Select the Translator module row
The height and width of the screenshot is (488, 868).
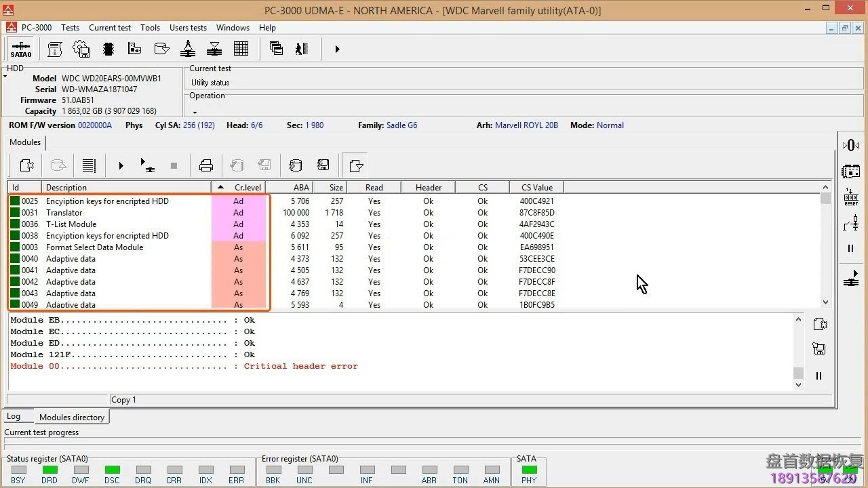pos(64,213)
